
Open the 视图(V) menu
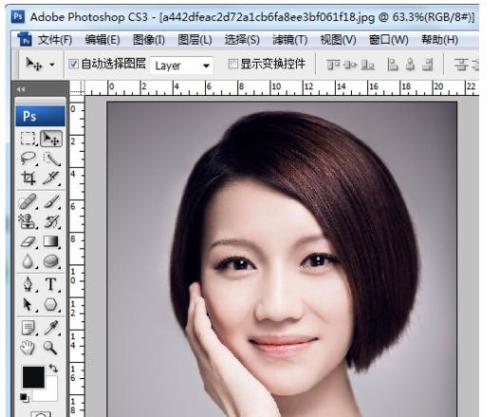(x=338, y=40)
